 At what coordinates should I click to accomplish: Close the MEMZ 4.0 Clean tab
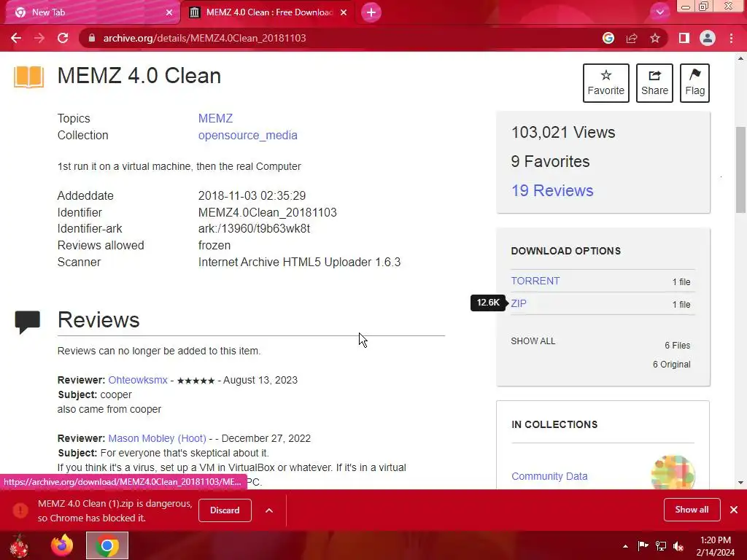(344, 12)
